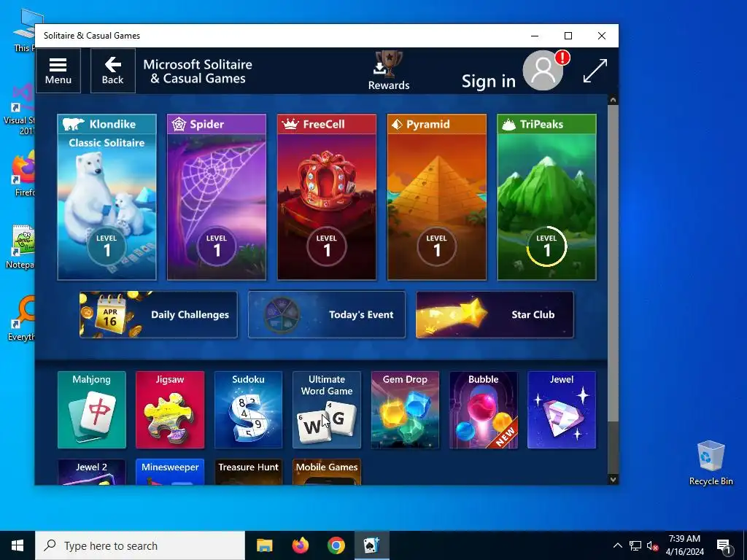Open Ultimate Word Game tile
Screen dimensions: 747x560
click(x=327, y=410)
